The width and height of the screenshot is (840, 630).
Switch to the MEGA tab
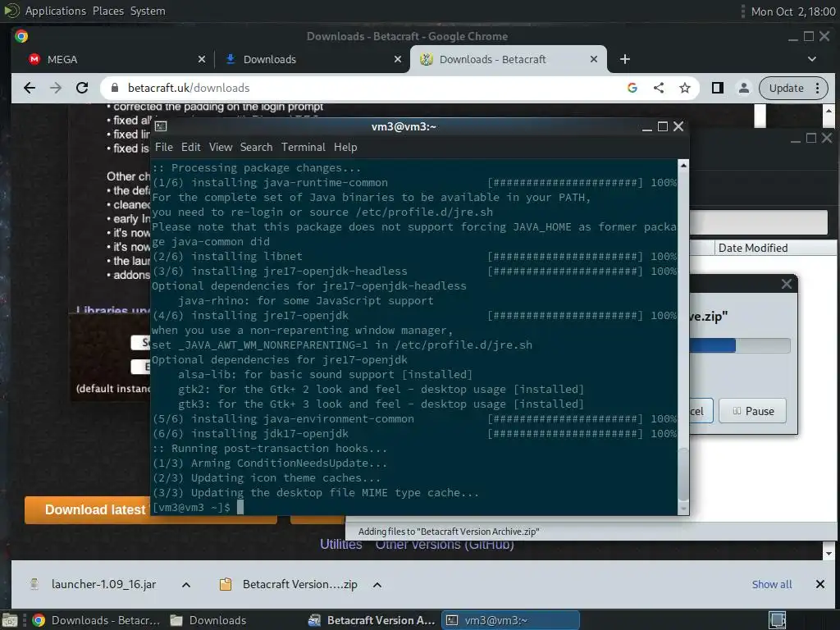coord(115,59)
